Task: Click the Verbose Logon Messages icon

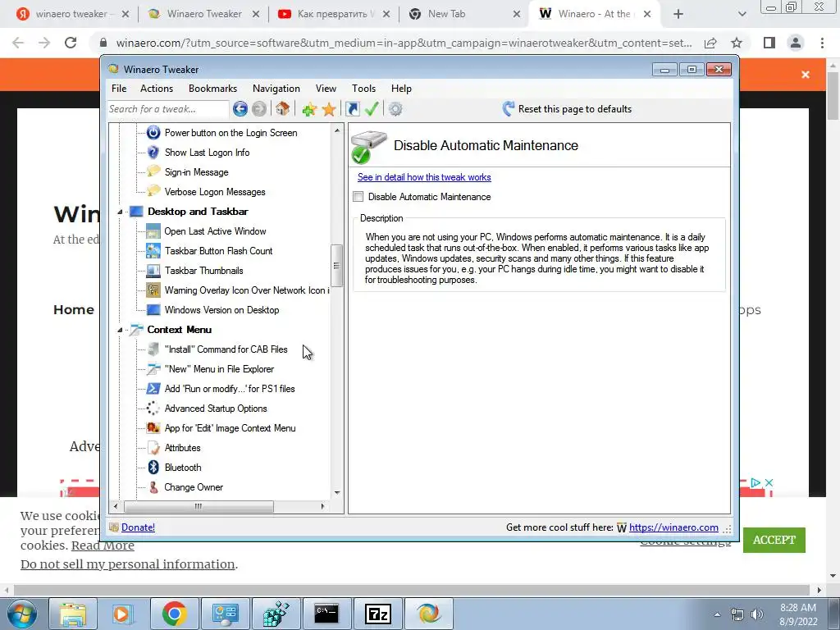Action: click(153, 191)
